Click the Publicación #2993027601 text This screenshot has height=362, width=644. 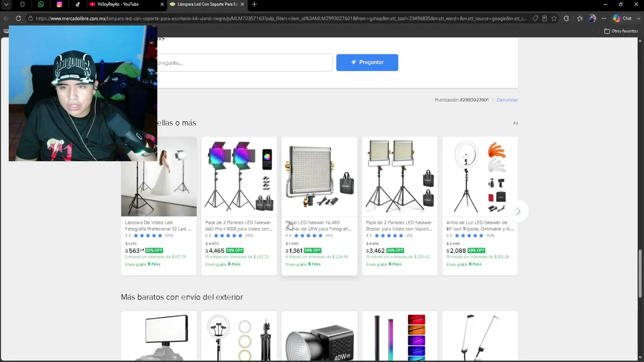(461, 100)
